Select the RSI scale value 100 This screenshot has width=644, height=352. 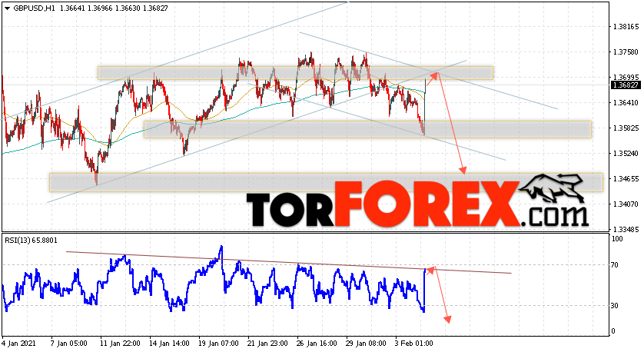(617, 239)
